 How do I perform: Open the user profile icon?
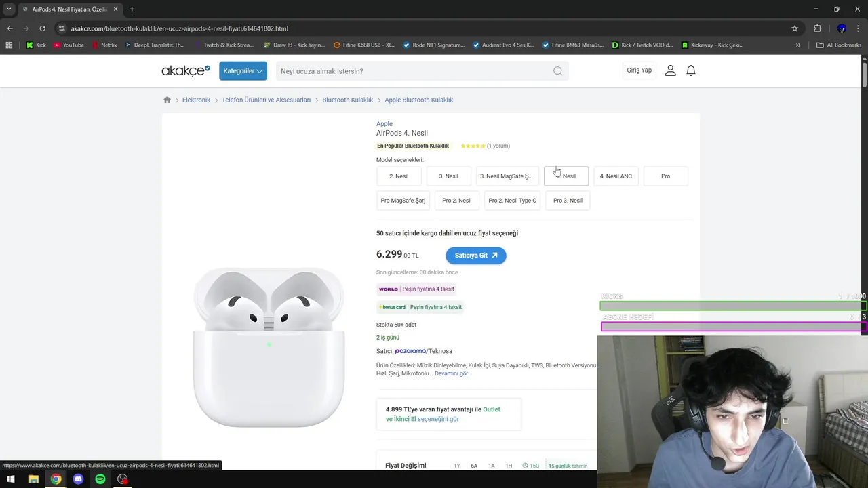tap(671, 70)
